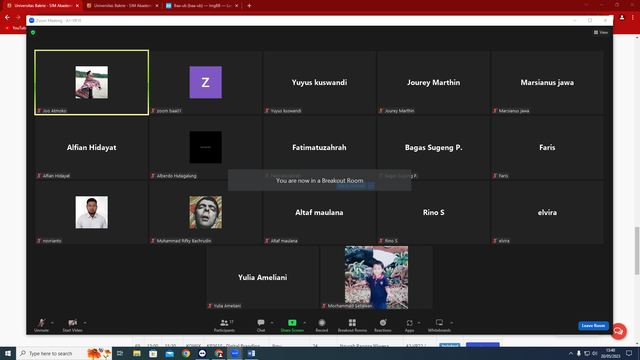Open the Reactions menu
Image resolution: width=640 pixels, height=360 pixels.
[382, 325]
